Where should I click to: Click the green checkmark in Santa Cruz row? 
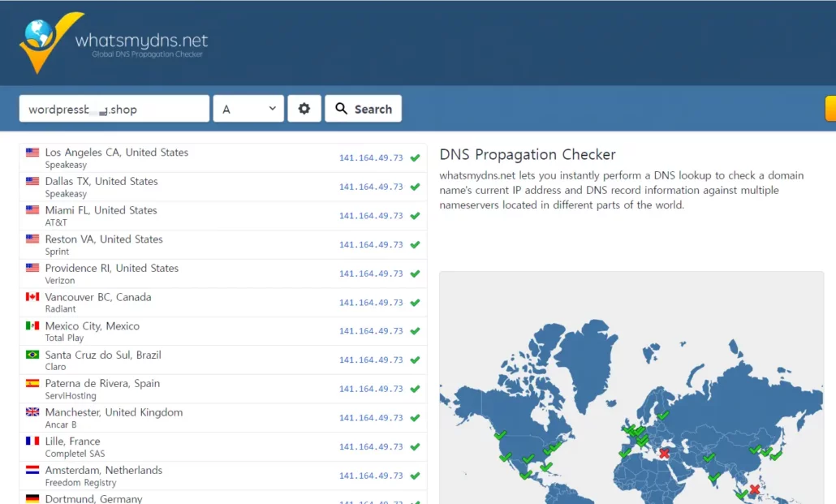416,360
